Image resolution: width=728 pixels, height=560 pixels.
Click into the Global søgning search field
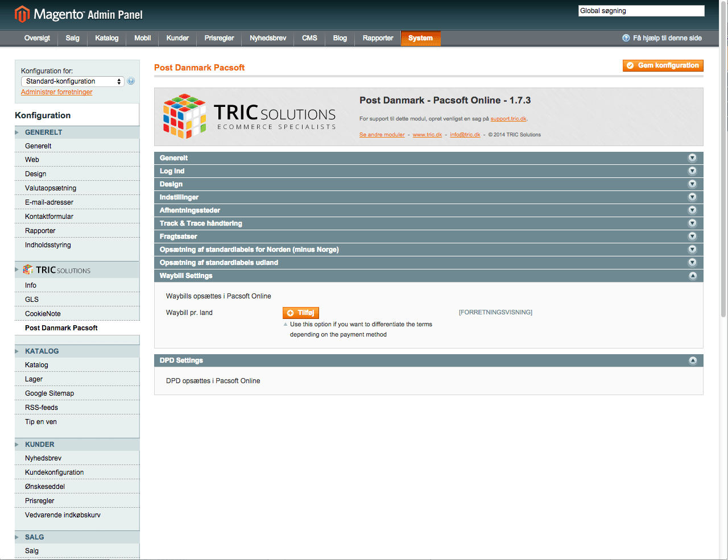pos(641,11)
